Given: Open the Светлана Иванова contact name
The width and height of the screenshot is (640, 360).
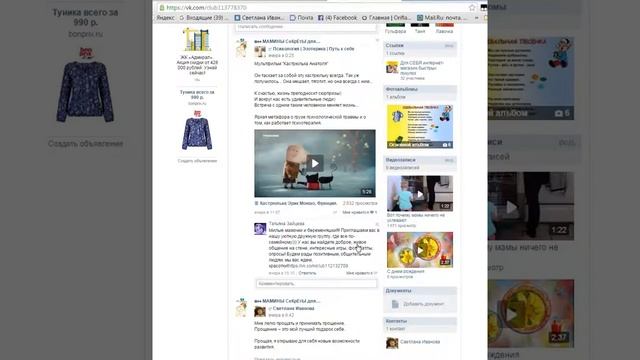Looking at the screenshot, I should pyautogui.click(x=420, y=342).
